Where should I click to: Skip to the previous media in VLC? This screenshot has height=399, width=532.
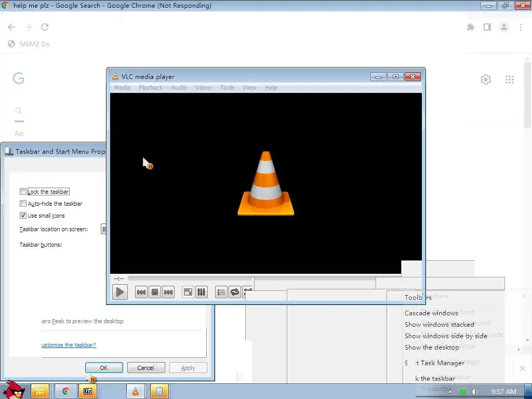(x=141, y=292)
